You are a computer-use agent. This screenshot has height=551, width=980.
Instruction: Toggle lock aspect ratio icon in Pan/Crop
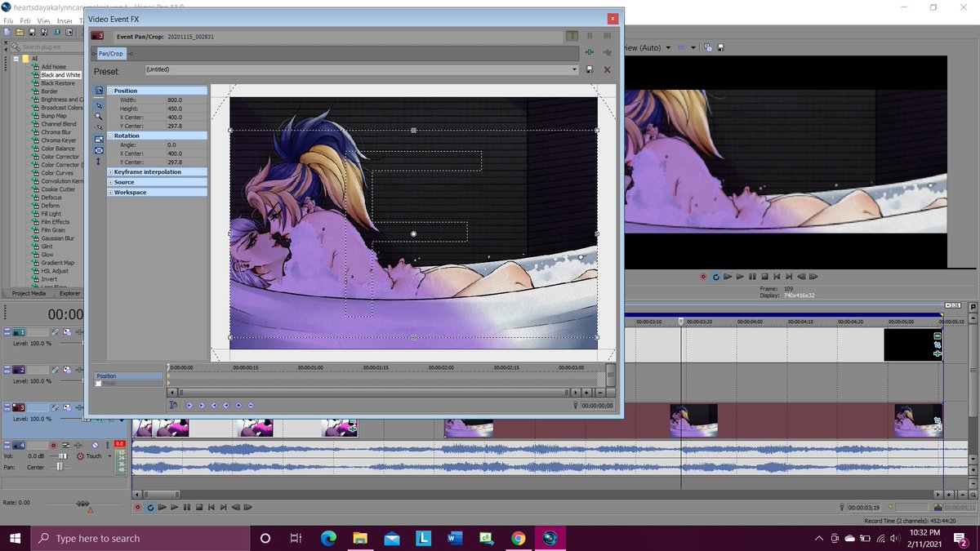99,140
